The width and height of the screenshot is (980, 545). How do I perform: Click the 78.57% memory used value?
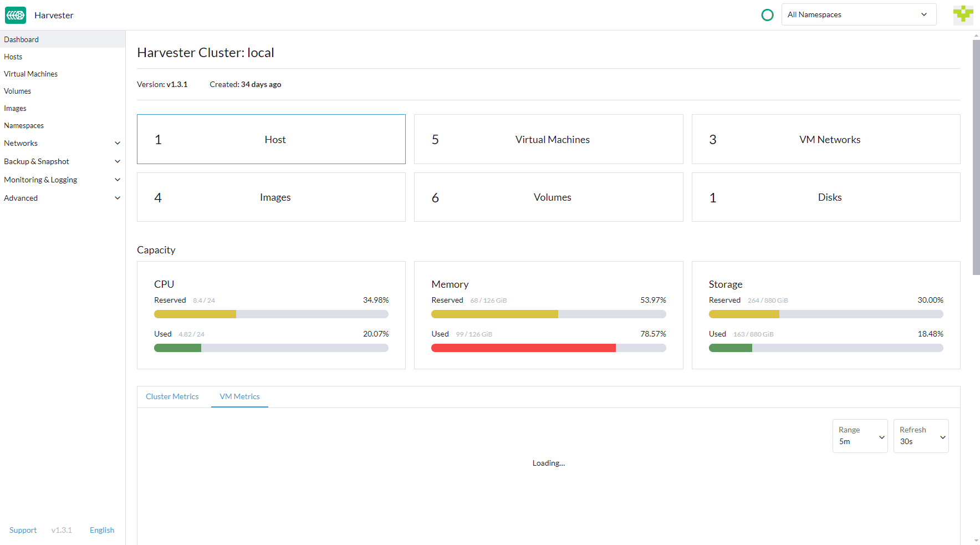653,334
